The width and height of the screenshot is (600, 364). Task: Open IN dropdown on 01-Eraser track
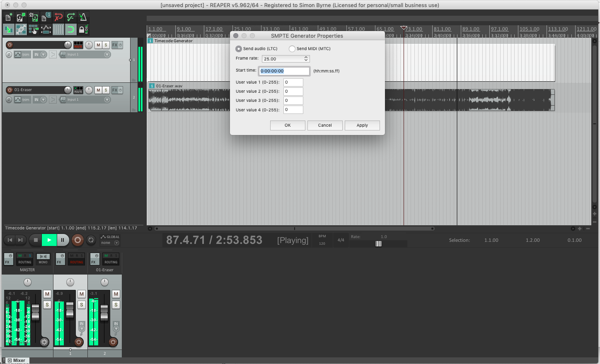(40, 99)
